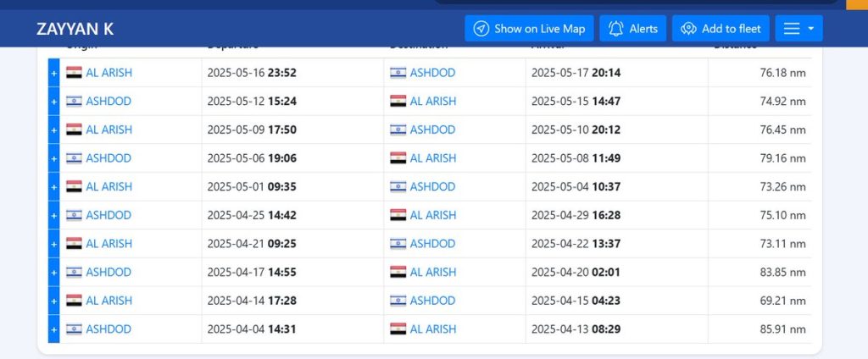Expand the row departing 2025-05-09 17:50
The width and height of the screenshot is (868, 359).
[x=54, y=130]
